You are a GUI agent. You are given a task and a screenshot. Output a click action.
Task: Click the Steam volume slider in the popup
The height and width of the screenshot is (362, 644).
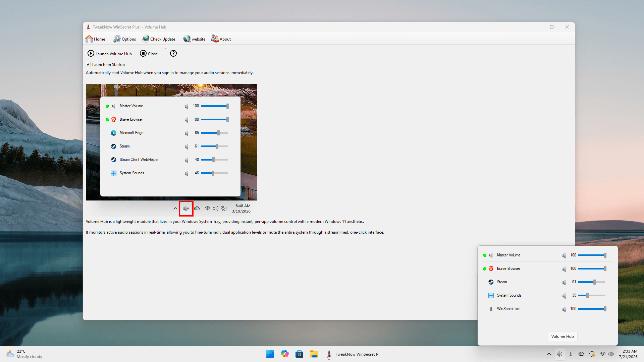(592, 282)
